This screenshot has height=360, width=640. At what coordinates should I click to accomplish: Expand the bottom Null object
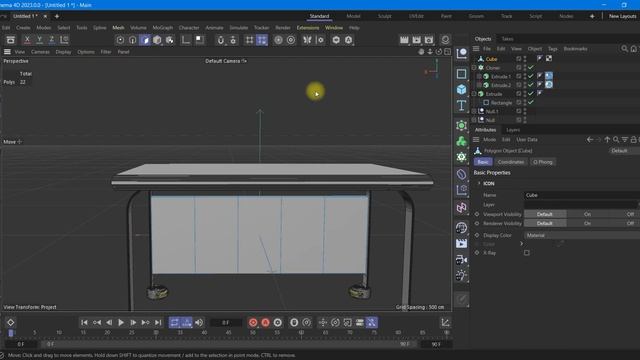(x=474, y=120)
